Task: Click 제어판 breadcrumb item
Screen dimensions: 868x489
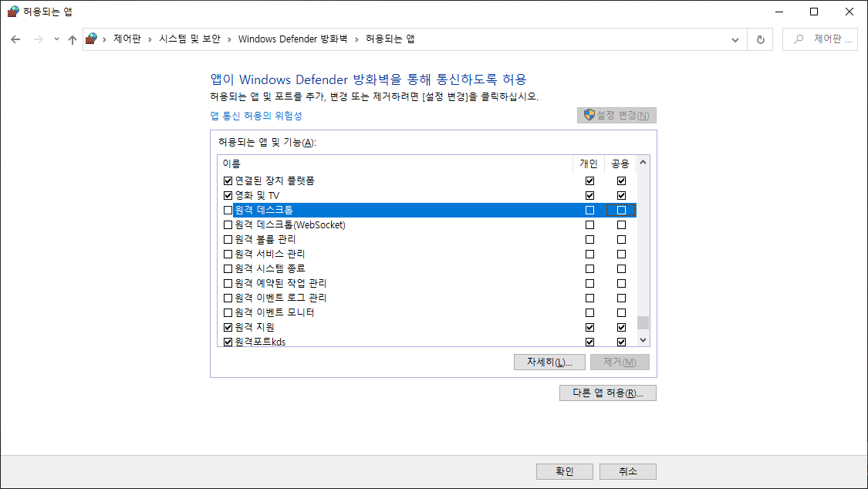Action: 127,39
